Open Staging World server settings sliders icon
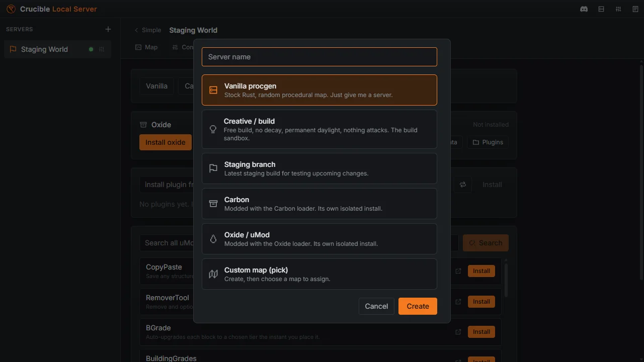The height and width of the screenshot is (362, 644). pos(102,49)
